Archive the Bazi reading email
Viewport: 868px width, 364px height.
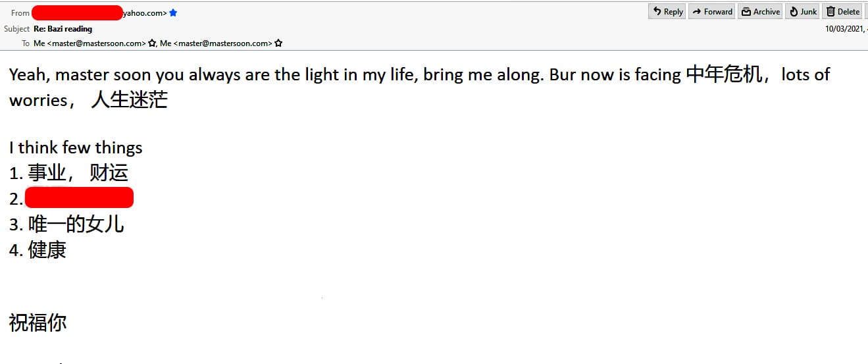(x=760, y=11)
